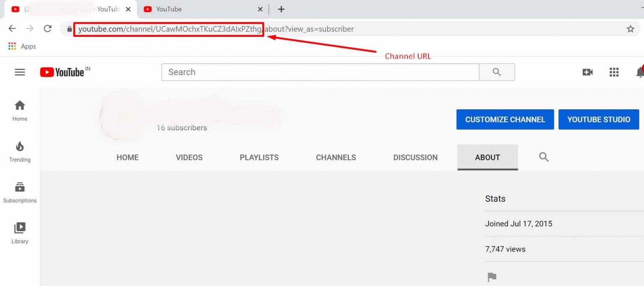Click the 'Joined Jul 17, 2015' text
This screenshot has width=644, height=286.
tap(519, 224)
